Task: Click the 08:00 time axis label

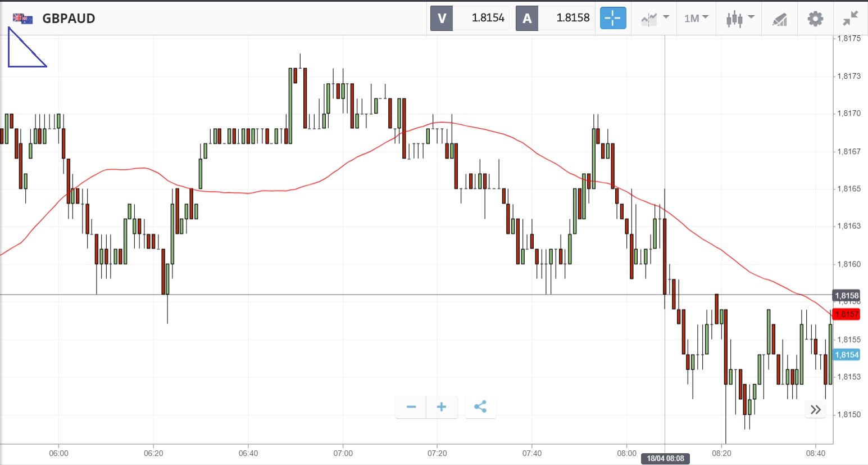Action: (627, 453)
